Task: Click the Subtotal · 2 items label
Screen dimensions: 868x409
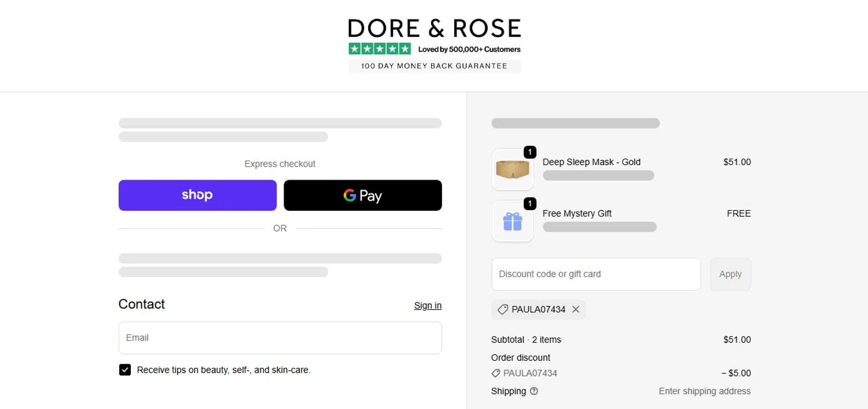Action: (x=526, y=339)
